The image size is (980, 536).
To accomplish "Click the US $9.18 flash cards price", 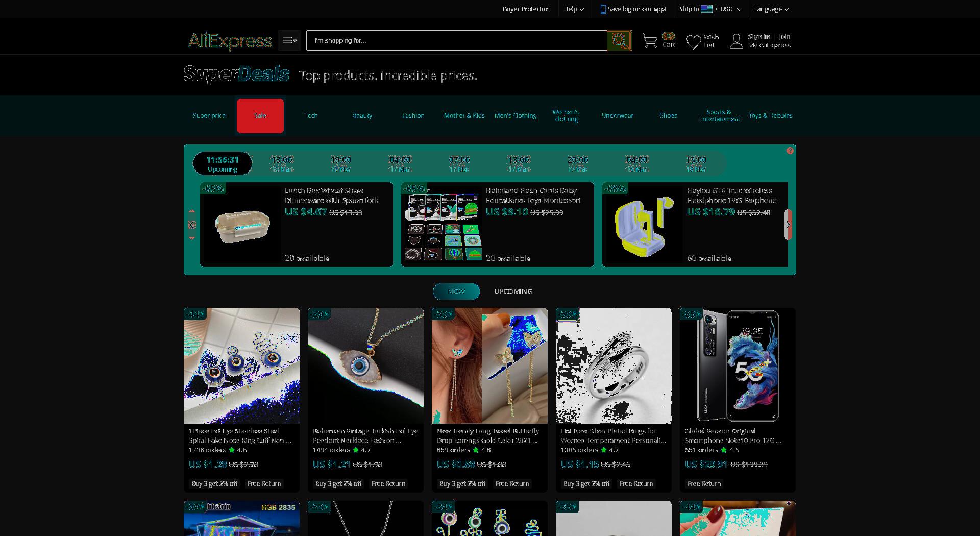I will 507,212.
